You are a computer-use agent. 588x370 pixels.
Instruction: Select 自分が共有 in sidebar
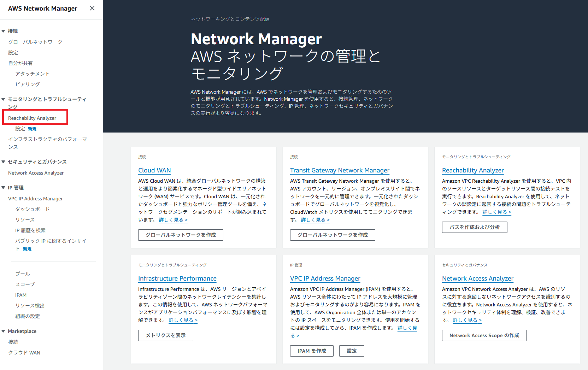tap(20, 63)
